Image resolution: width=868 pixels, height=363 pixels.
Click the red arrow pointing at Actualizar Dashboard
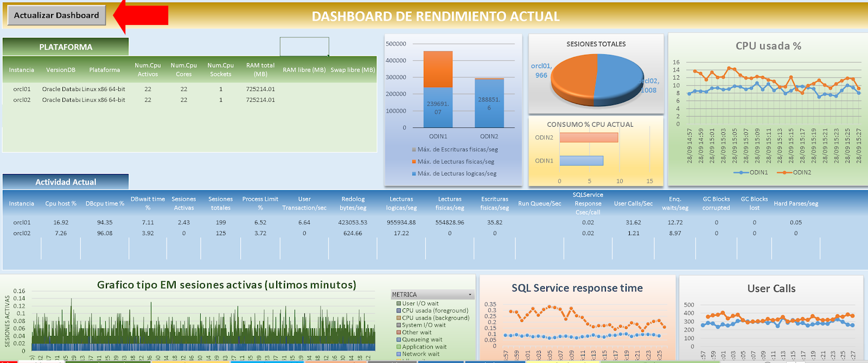141,15
